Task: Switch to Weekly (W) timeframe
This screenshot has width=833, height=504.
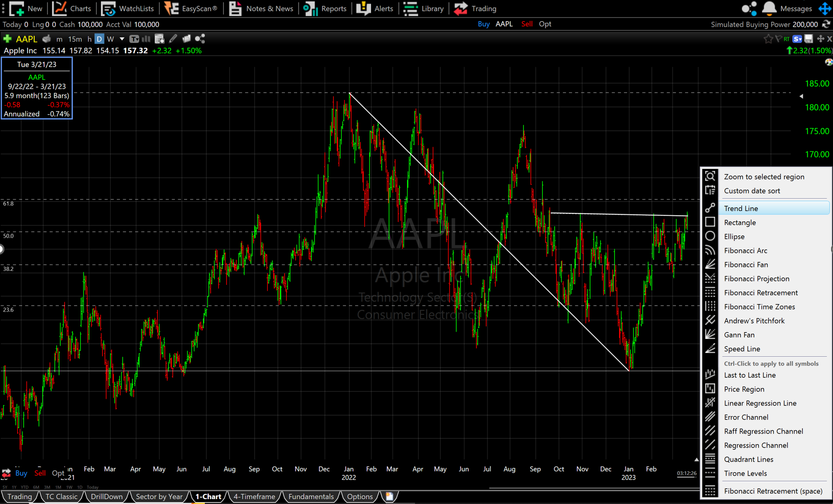Action: coord(111,39)
